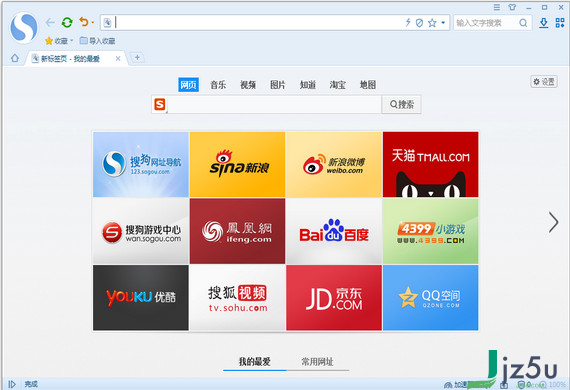Open the 新浪微博 weibo.com tile

pyautogui.click(x=334, y=164)
